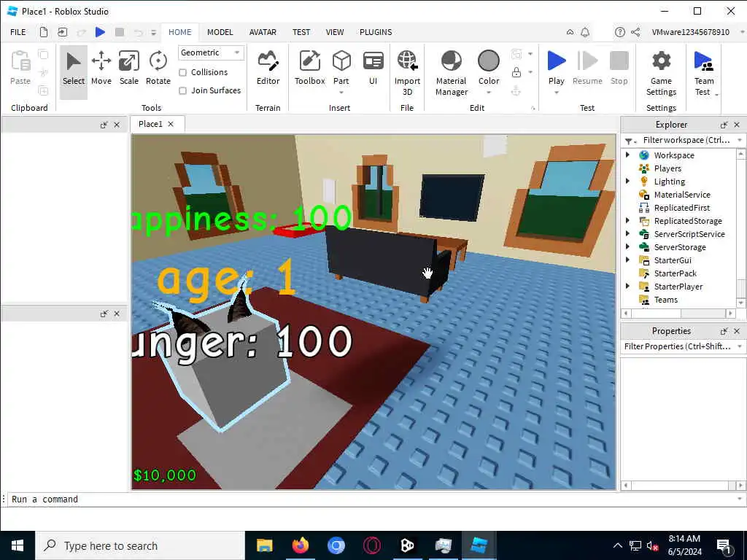The image size is (747, 560).
Task: Open the help question mark icon
Action: [x=619, y=32]
